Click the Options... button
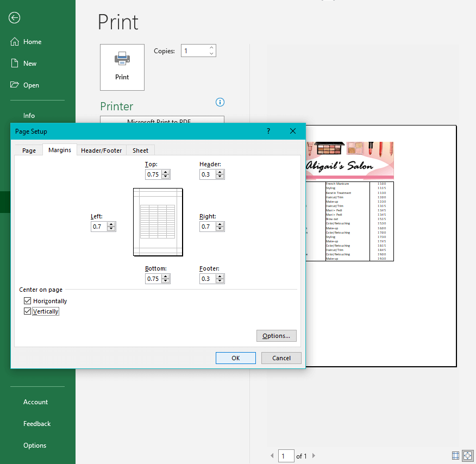Image resolution: width=476 pixels, height=464 pixels. click(x=276, y=336)
